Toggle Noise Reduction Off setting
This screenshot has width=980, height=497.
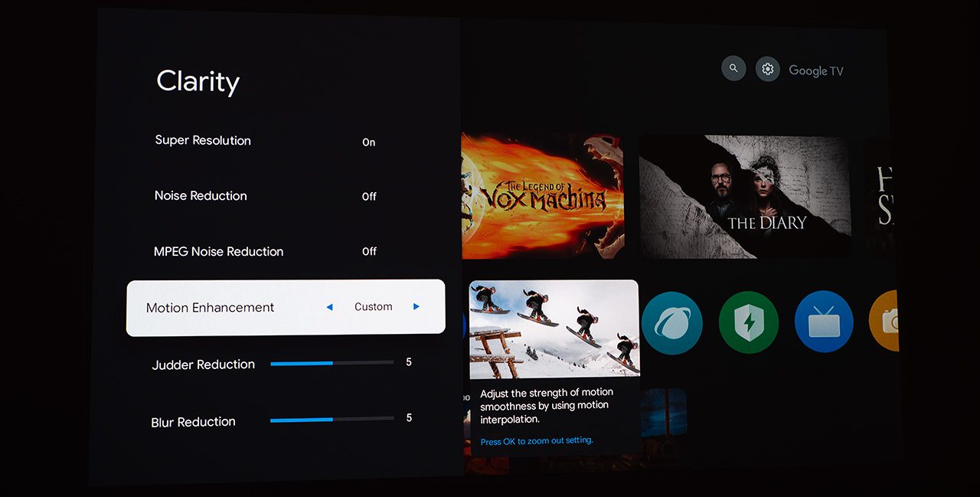point(368,197)
